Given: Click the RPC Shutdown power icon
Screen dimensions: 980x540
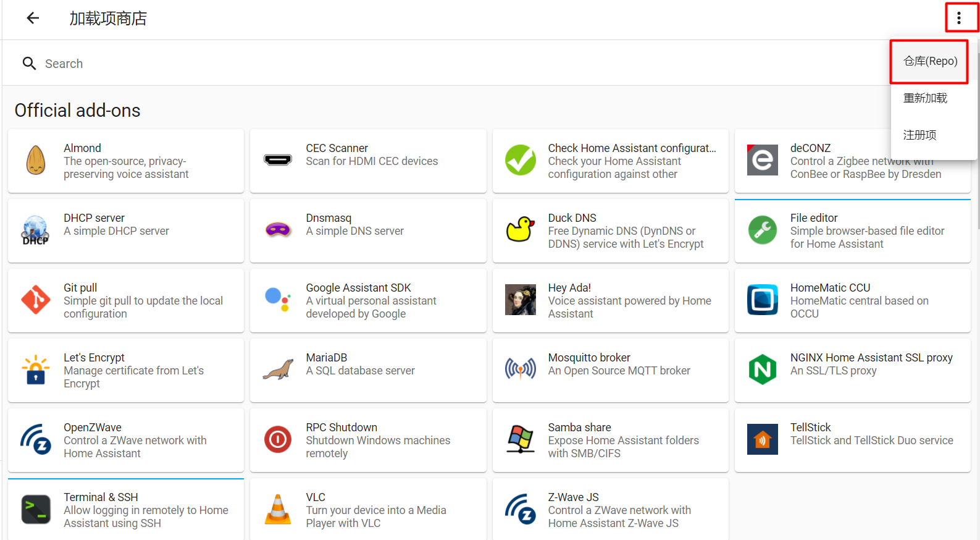Looking at the screenshot, I should pos(278,440).
